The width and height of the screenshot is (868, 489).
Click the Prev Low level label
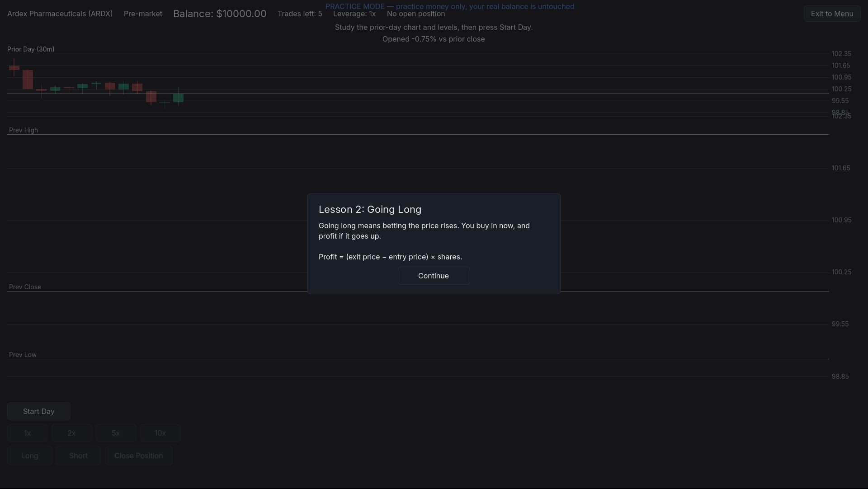(x=23, y=355)
